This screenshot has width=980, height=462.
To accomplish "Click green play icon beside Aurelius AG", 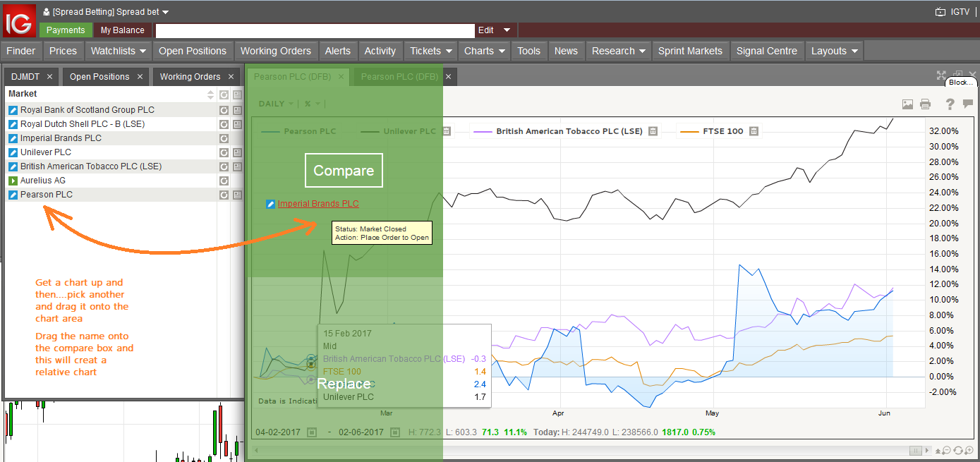I will point(13,181).
